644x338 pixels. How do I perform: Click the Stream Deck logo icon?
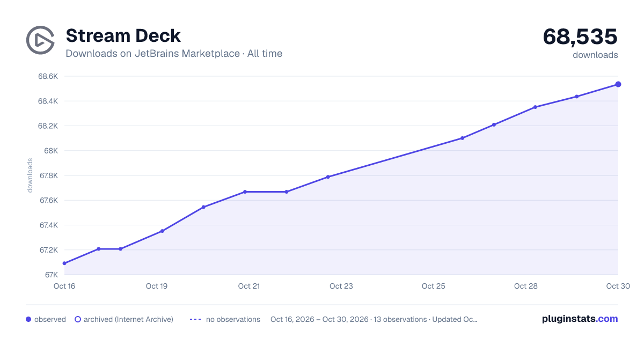(x=40, y=40)
